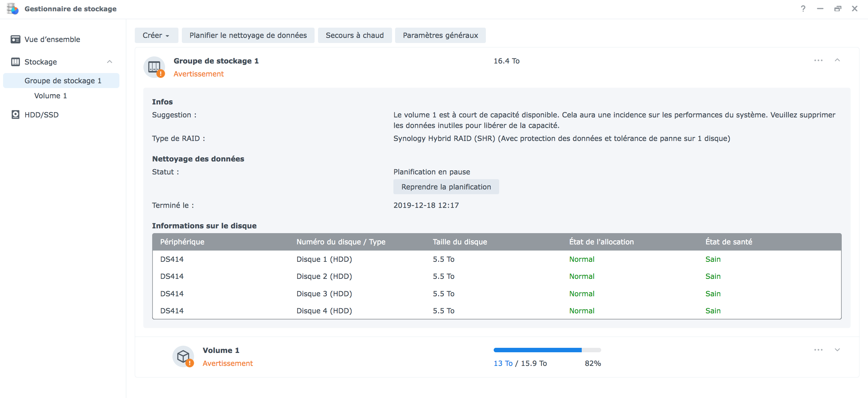The image size is (868, 398).
Task: Click the Volume 1 usage progress bar
Action: tap(547, 350)
